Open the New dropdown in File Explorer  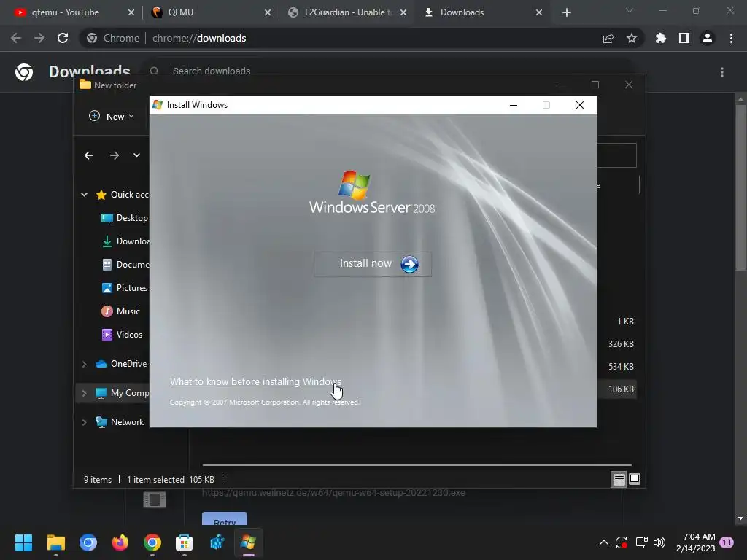[112, 116]
